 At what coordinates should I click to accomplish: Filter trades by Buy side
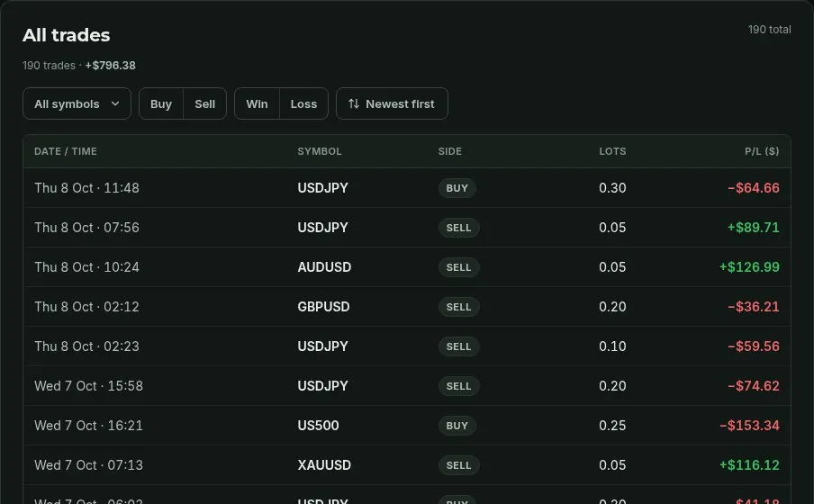pos(161,103)
